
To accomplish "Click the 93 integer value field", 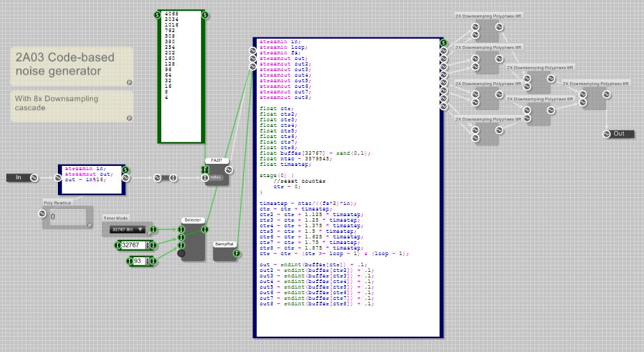I will pyautogui.click(x=139, y=261).
